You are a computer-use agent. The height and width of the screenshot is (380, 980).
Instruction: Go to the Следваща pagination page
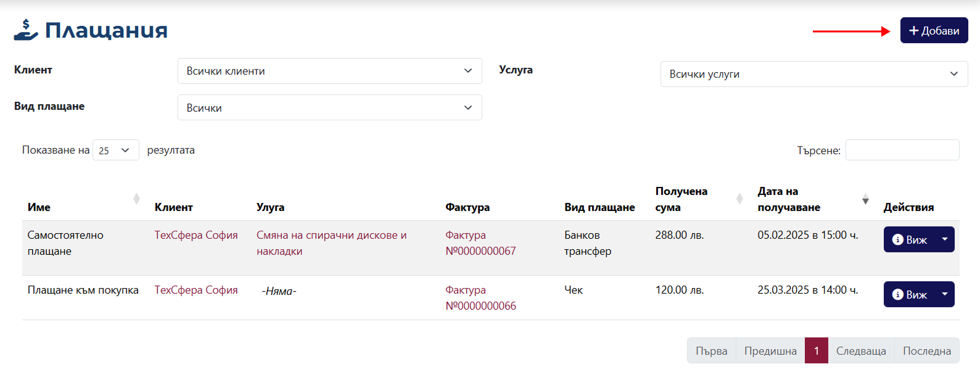tap(861, 350)
